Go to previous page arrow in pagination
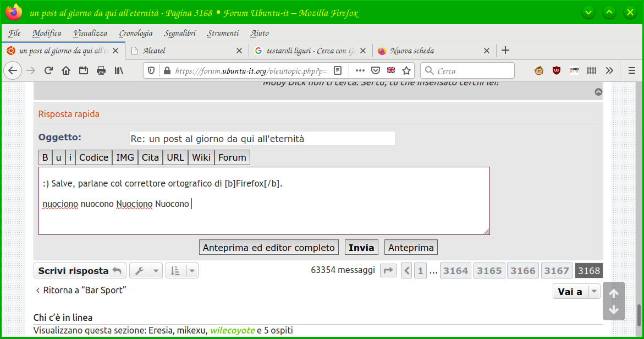The image size is (644, 339). tap(406, 271)
